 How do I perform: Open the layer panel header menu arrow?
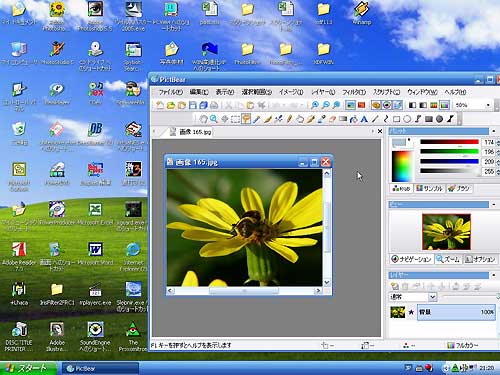click(494, 275)
